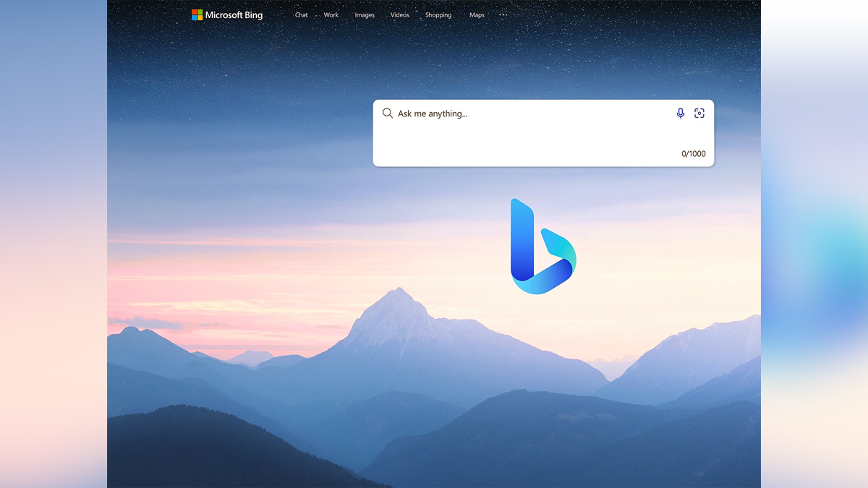The height and width of the screenshot is (488, 868).
Task: Open the Chat tab
Action: [302, 15]
